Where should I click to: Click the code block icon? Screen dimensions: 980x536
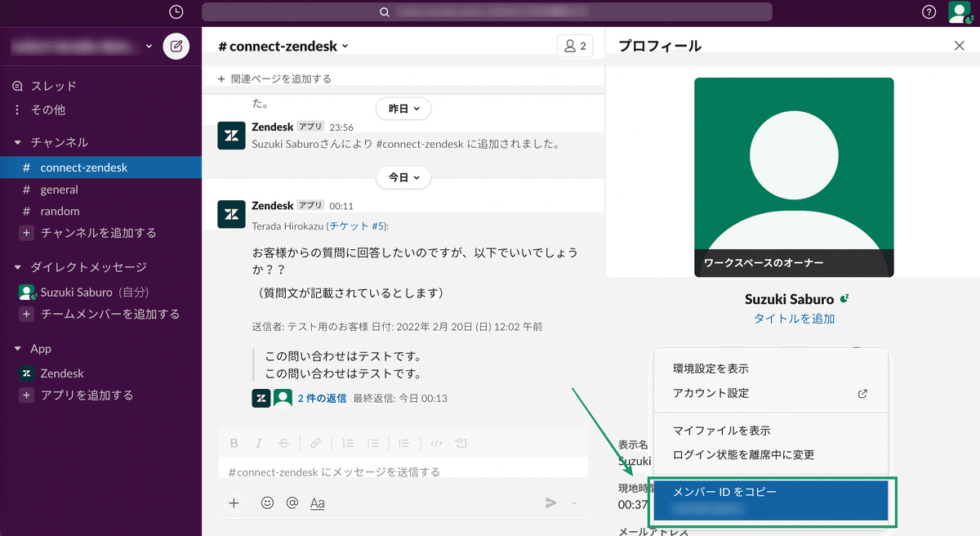click(x=461, y=443)
